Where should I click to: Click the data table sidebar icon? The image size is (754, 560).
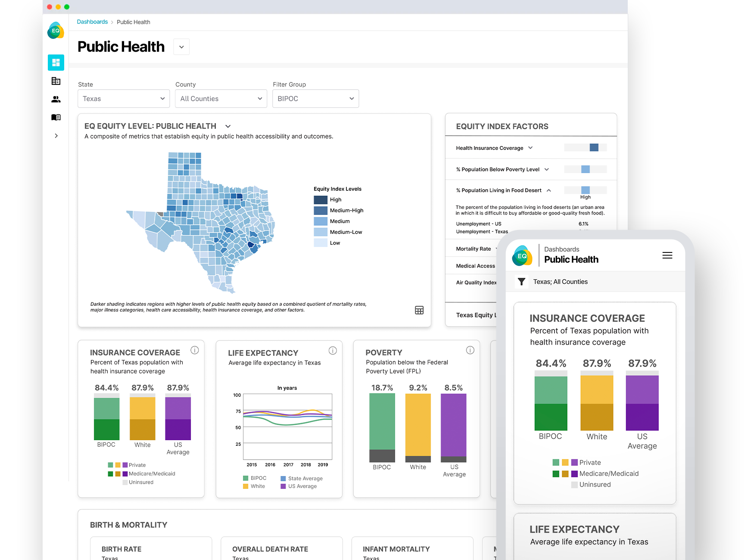(56, 81)
